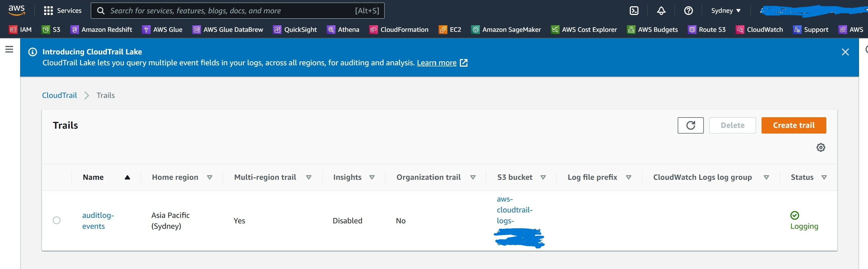Image resolution: width=868 pixels, height=269 pixels.
Task: Open the auditlog-events trail link
Action: [98, 221]
